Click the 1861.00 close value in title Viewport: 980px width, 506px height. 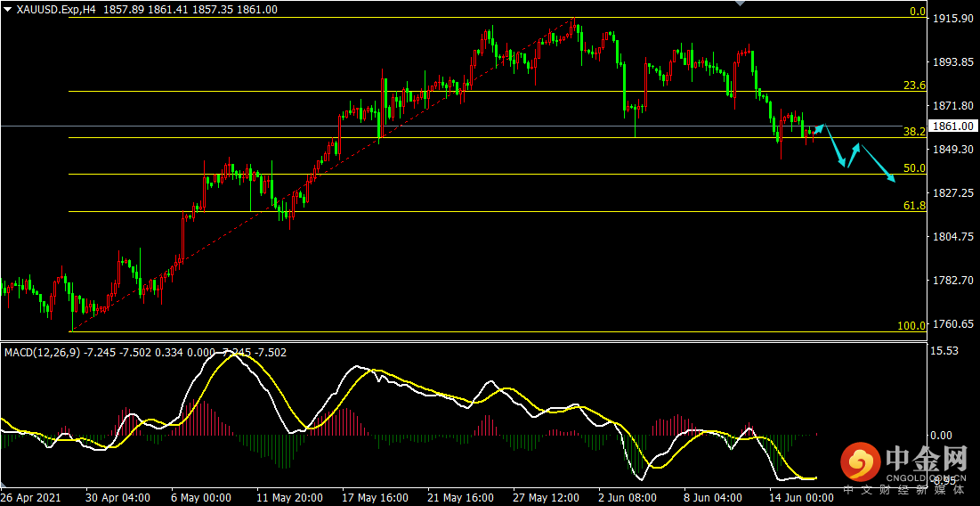point(257,10)
